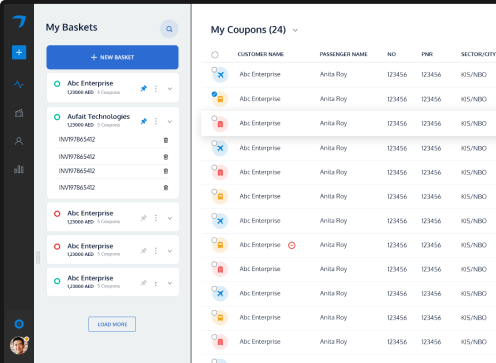Unpin the Aufait Technologies basket
Image resolution: width=496 pixels, height=363 pixels.
click(144, 121)
